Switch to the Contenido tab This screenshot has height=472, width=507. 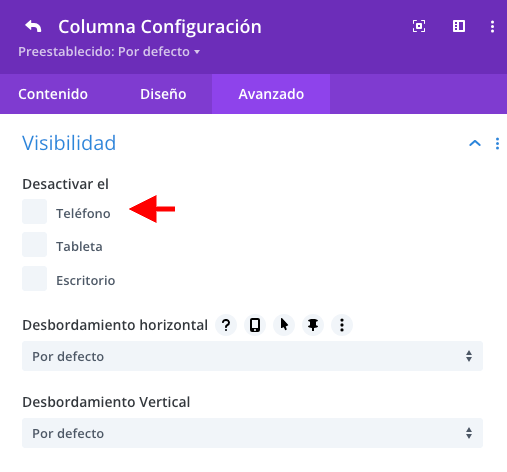tap(53, 94)
